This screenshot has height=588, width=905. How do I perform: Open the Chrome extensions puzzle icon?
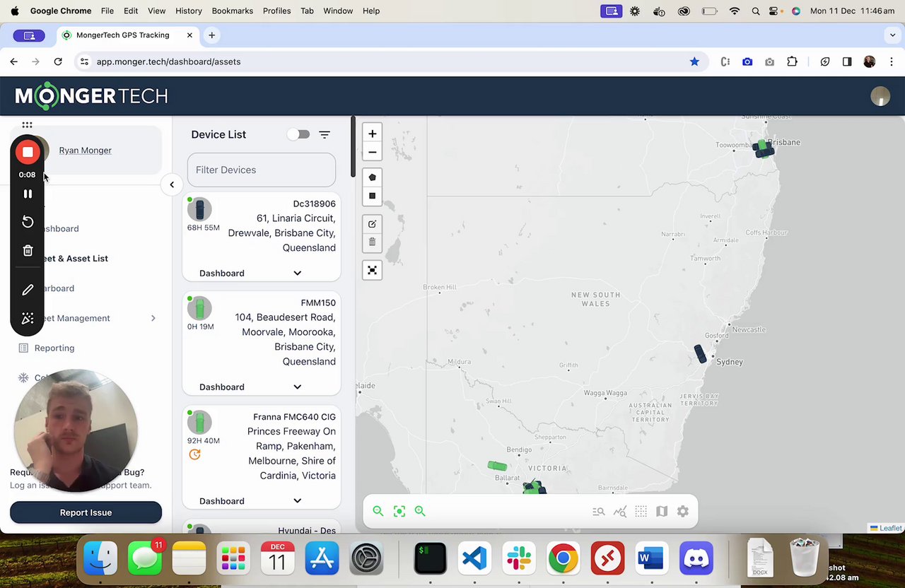[792, 61]
